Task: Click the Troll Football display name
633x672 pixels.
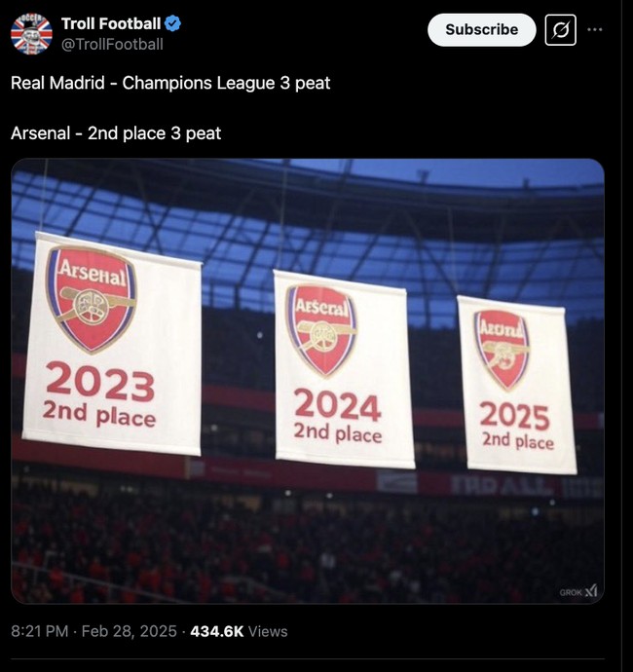Action: pyautogui.click(x=111, y=23)
